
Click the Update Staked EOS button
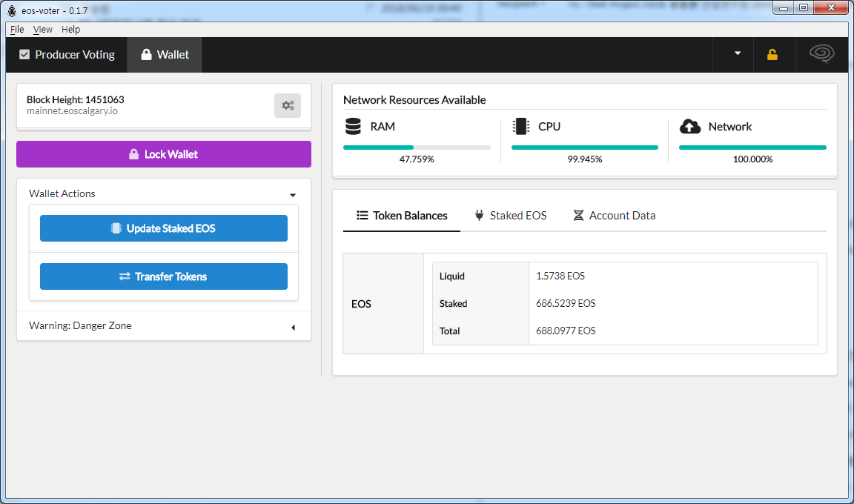(x=164, y=228)
